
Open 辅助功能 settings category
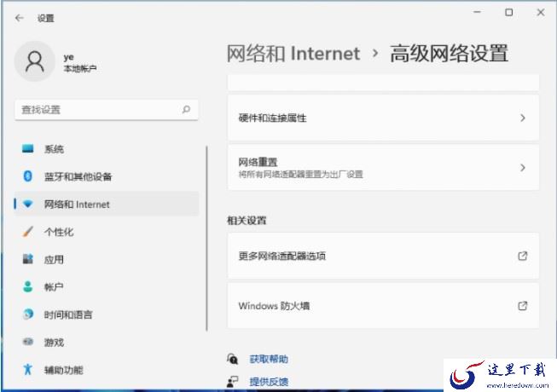point(107,370)
